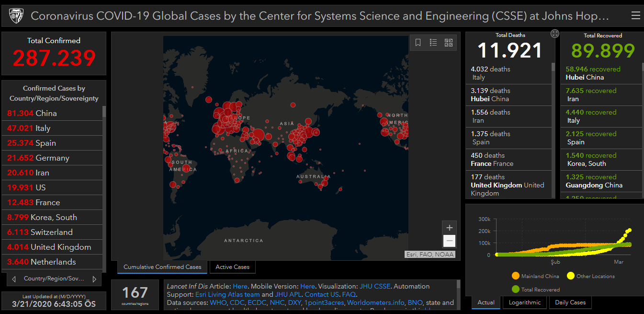Click the Johns Hopkins shield logo
Viewport: 644px width, 314px height.
(x=16, y=16)
